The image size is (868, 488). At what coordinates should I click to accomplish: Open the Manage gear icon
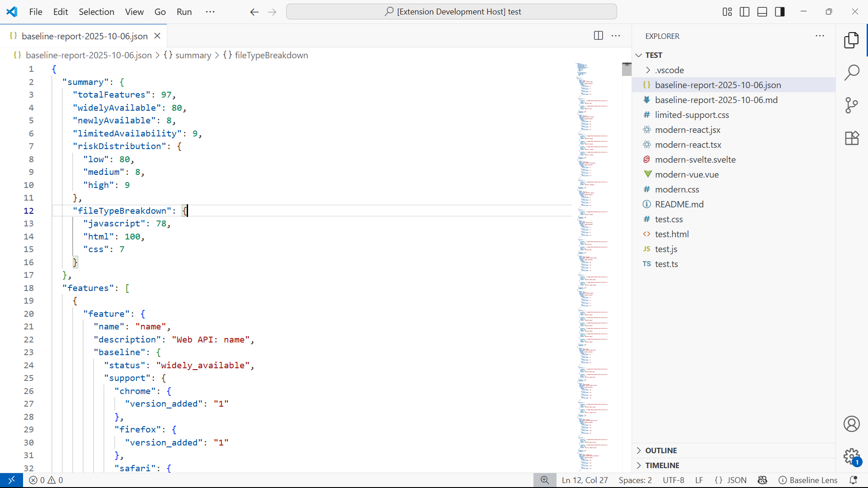point(852,456)
